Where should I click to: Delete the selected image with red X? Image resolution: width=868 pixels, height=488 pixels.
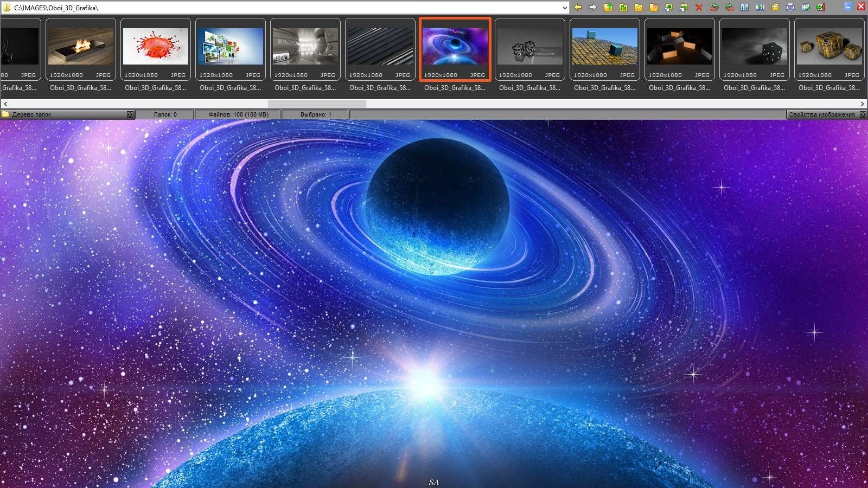point(699,7)
